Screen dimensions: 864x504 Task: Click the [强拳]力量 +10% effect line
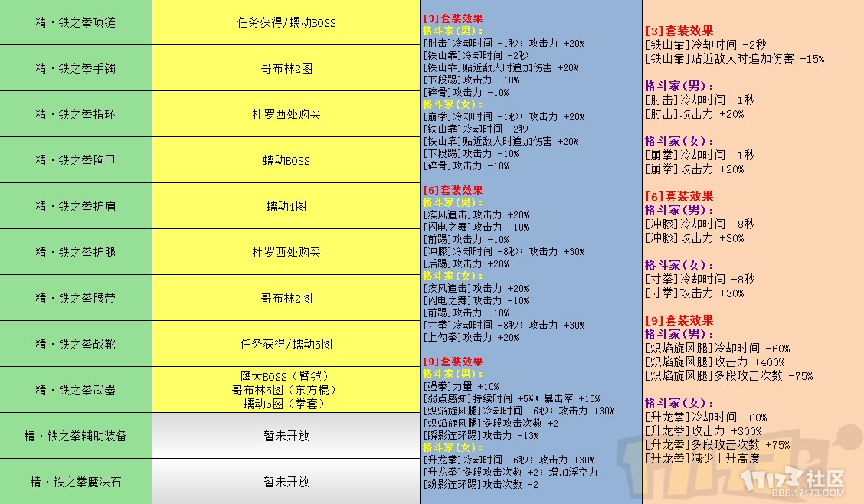(460, 387)
